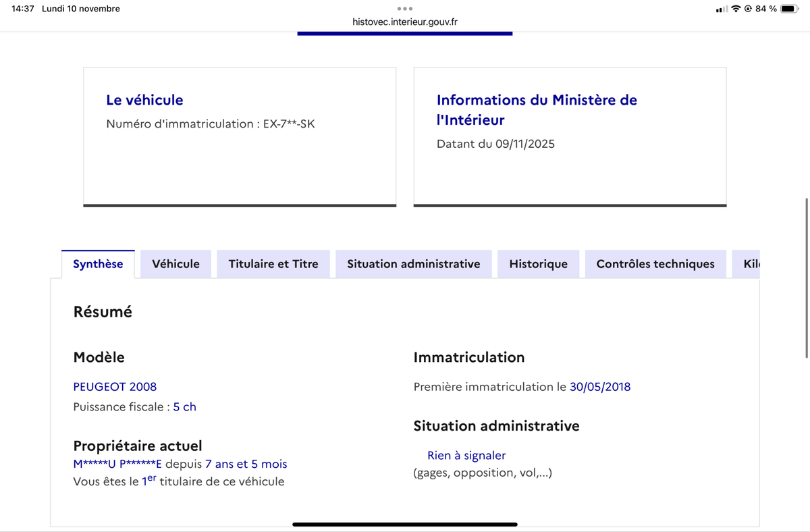Screen dimensions: 810x532
Task: Tap the home indicator bar
Action: [405, 524]
